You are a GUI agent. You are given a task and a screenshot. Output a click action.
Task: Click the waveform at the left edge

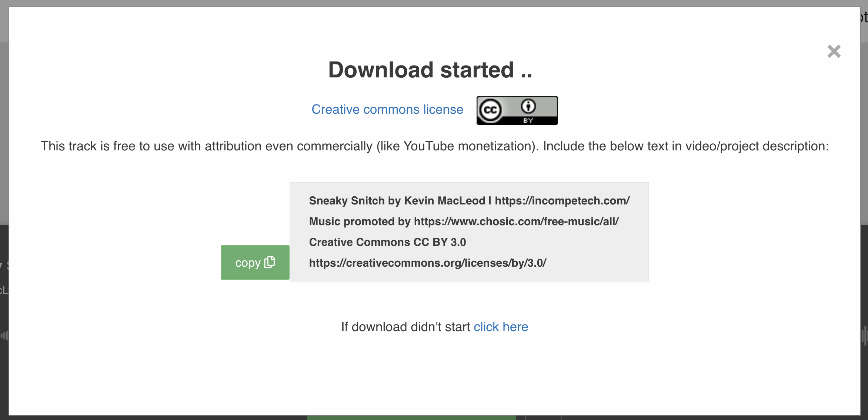point(4,336)
